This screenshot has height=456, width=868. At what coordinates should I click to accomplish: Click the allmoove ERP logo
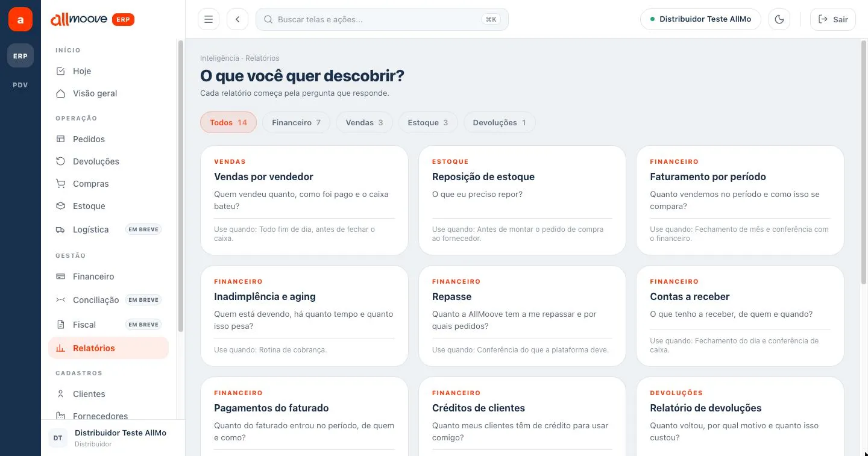coord(92,19)
